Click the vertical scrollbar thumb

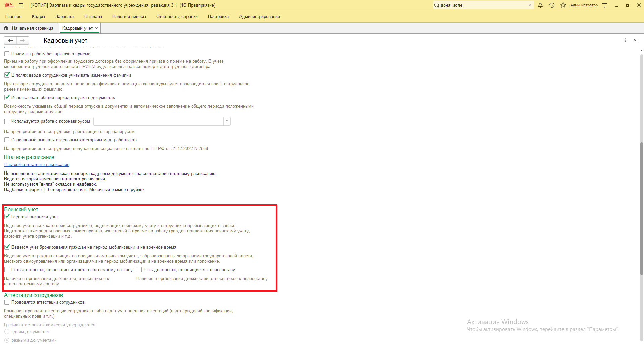(642, 208)
